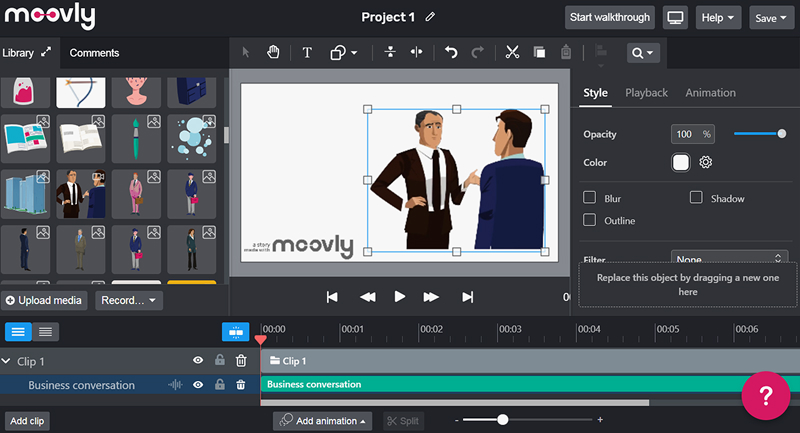Click the Add clip button
Screen dimensions: 800x433
[x=27, y=421]
